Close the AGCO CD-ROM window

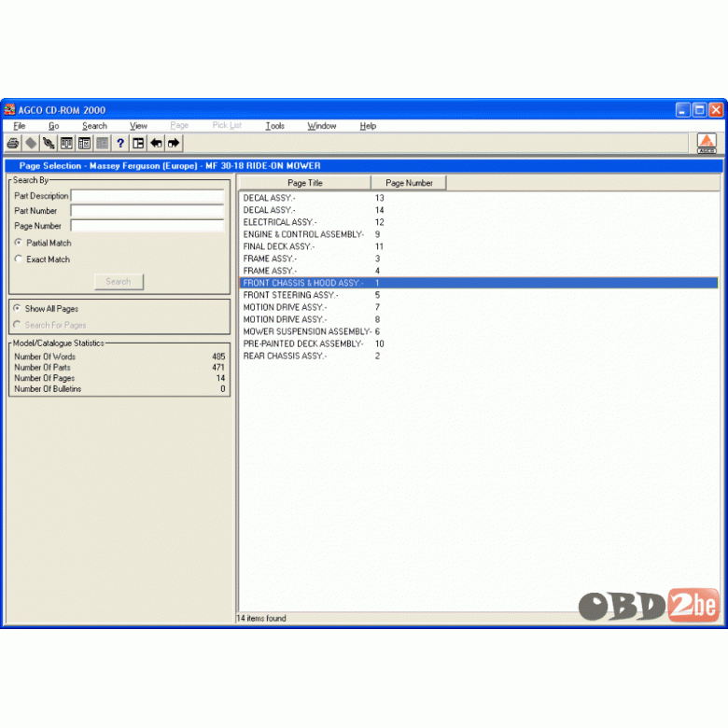pos(716,110)
